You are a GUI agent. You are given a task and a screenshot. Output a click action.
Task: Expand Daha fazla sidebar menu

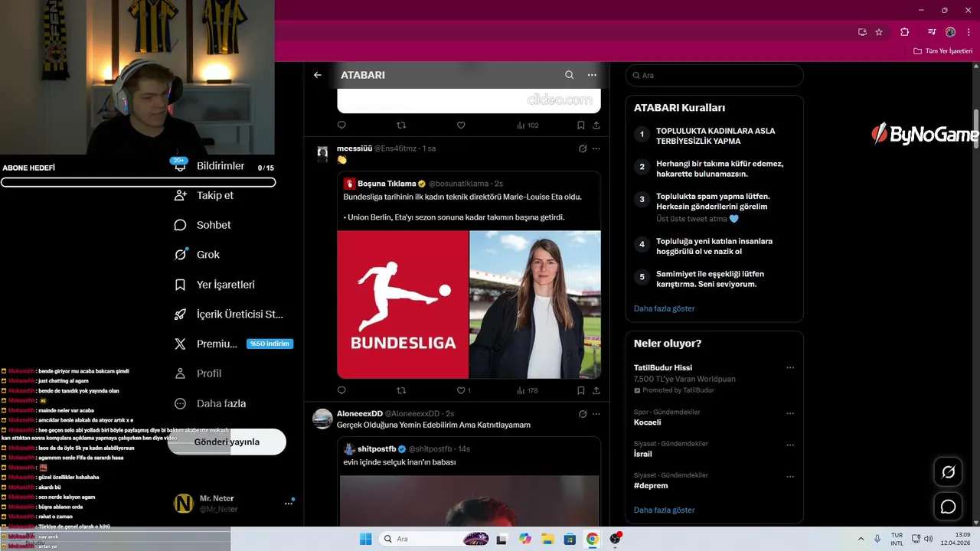tap(211, 403)
